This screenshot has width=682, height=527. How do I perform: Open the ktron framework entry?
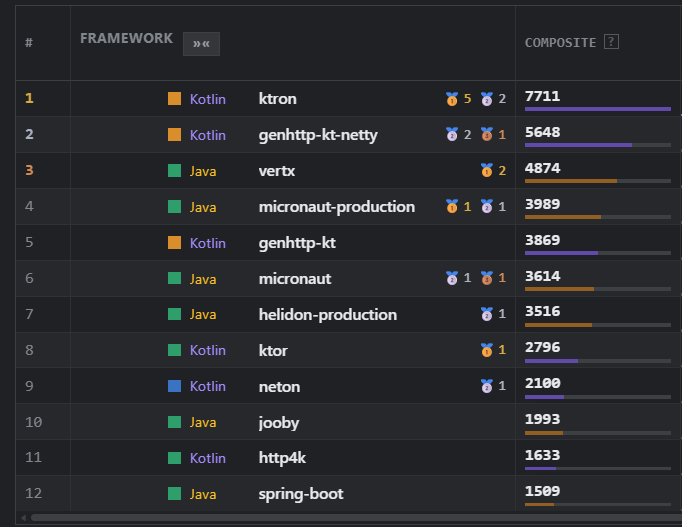[x=277, y=99]
